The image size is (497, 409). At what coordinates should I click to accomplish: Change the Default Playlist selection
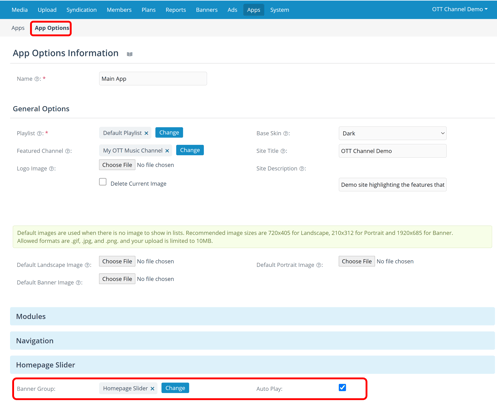(169, 133)
